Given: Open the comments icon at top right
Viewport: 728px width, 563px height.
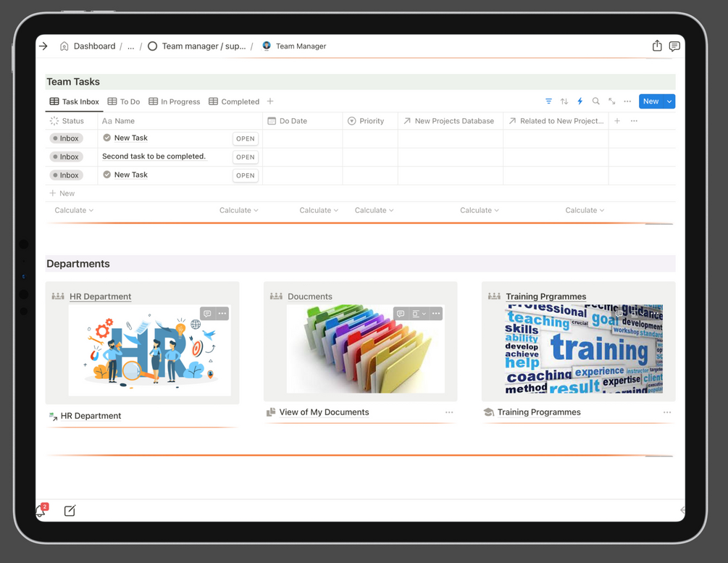Looking at the screenshot, I should coord(674,46).
